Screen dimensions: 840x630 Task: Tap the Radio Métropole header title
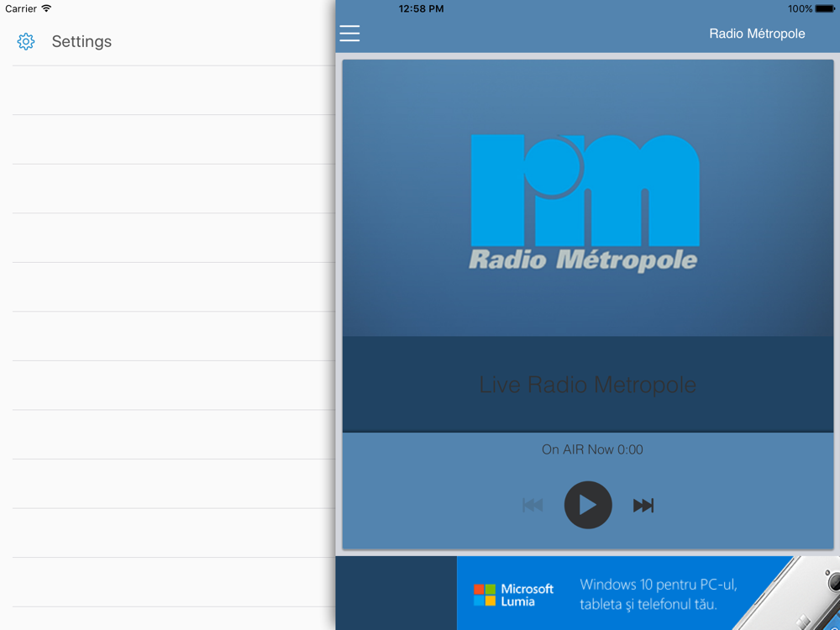pos(757,34)
